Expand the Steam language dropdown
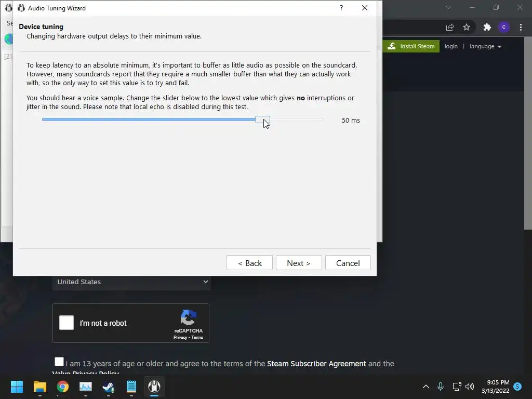 point(486,46)
